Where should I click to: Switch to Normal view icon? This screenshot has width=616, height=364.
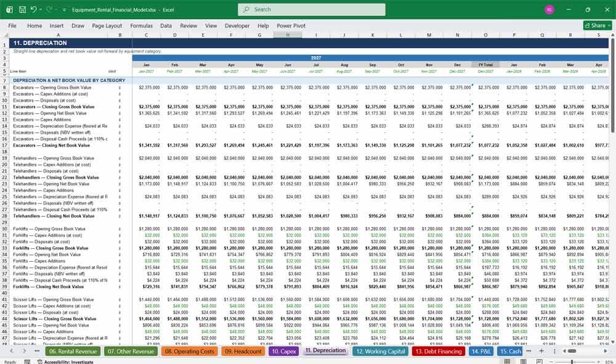[x=508, y=362]
